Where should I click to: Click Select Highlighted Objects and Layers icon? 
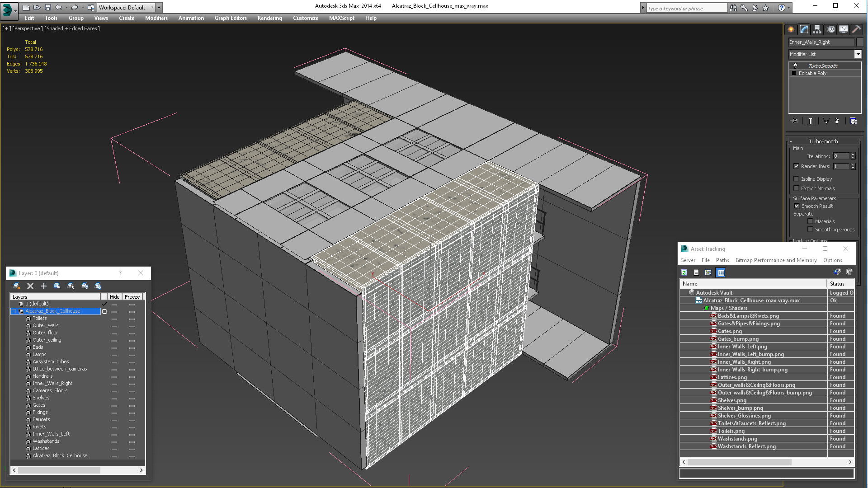point(57,286)
